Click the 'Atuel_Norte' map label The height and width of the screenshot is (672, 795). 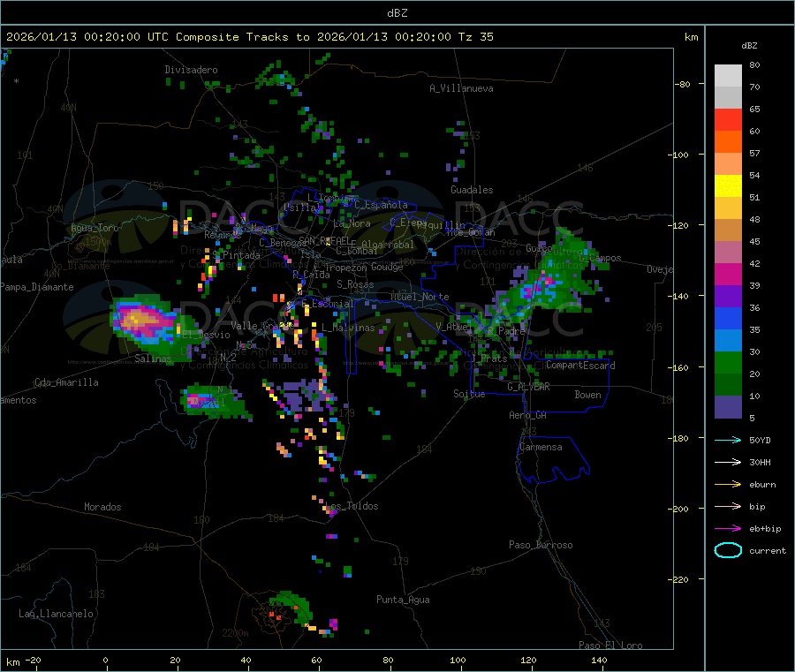point(420,297)
